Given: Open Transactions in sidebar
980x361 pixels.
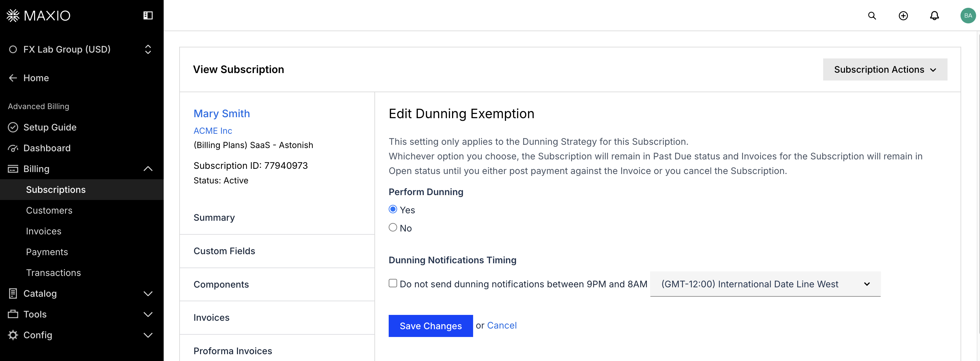Looking at the screenshot, I should click(x=53, y=273).
